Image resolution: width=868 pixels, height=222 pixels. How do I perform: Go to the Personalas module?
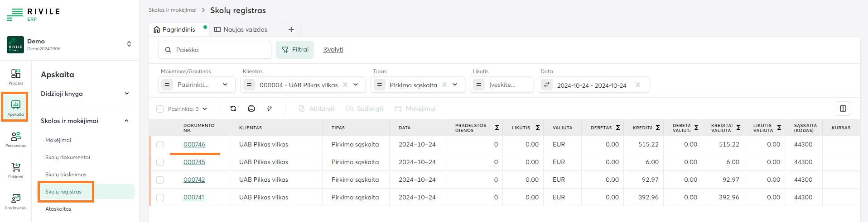16,139
